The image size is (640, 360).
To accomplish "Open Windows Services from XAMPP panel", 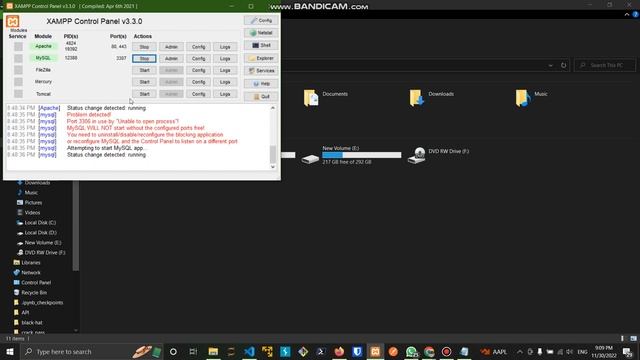I will point(261,71).
